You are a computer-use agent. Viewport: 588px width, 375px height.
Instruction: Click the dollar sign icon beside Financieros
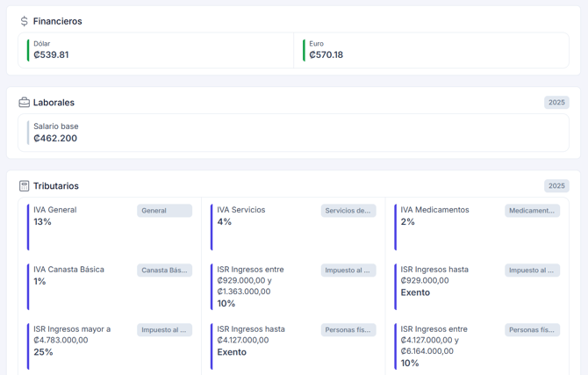(x=24, y=21)
